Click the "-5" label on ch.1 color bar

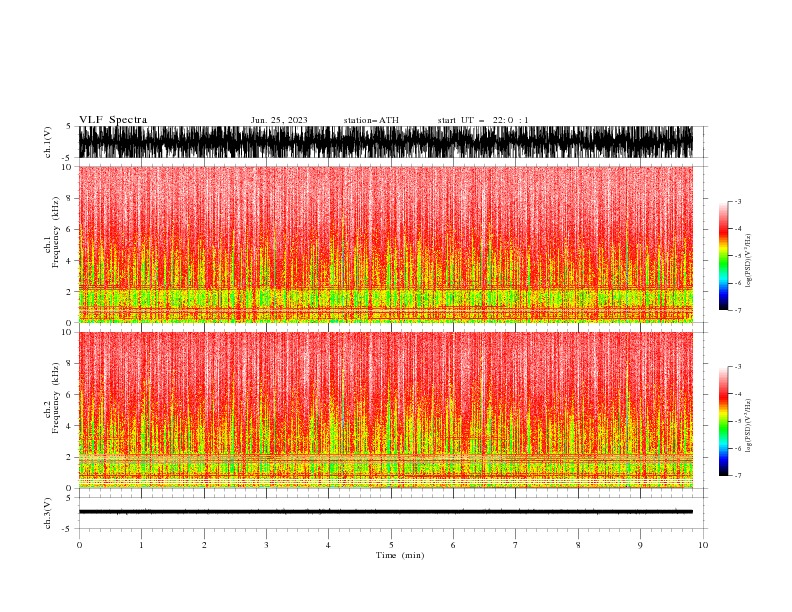(x=738, y=256)
